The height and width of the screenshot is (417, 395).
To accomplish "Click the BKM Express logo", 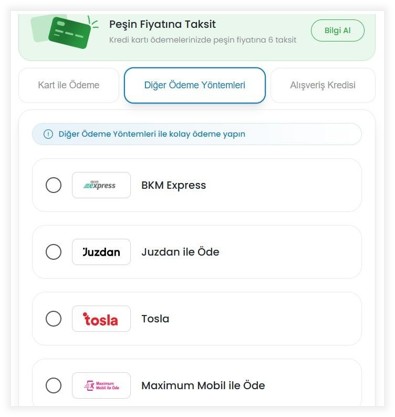I will point(101,185).
